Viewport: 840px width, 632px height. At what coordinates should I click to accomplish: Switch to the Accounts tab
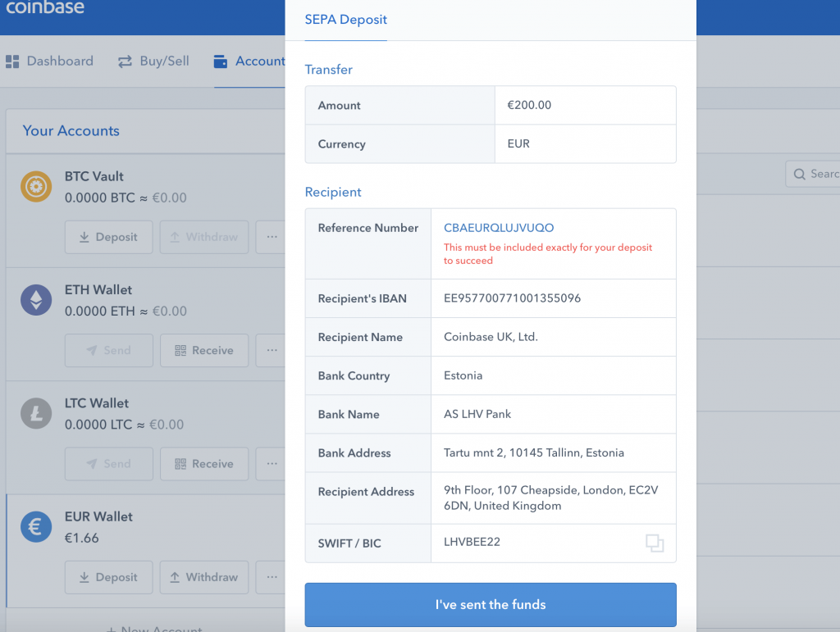click(x=249, y=61)
